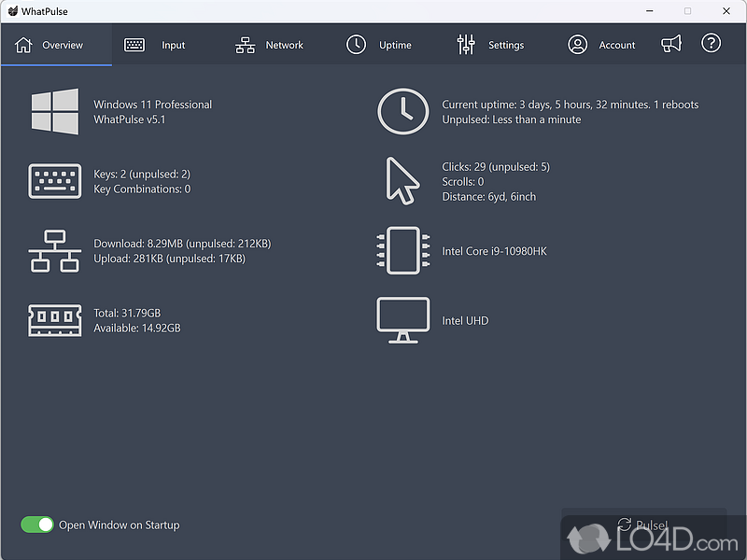Screen dimensions: 747x560
Task: Click the CPU processor chip icon
Action: click(403, 250)
